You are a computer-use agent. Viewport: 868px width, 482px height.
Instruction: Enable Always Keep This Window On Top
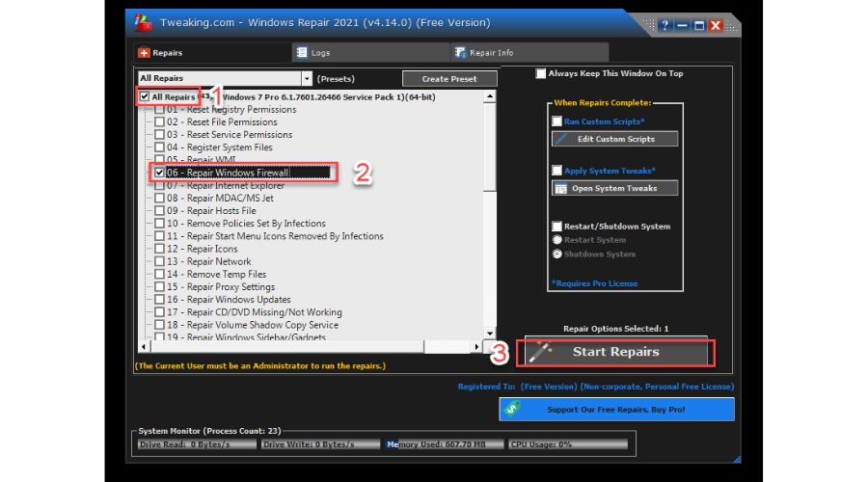541,73
